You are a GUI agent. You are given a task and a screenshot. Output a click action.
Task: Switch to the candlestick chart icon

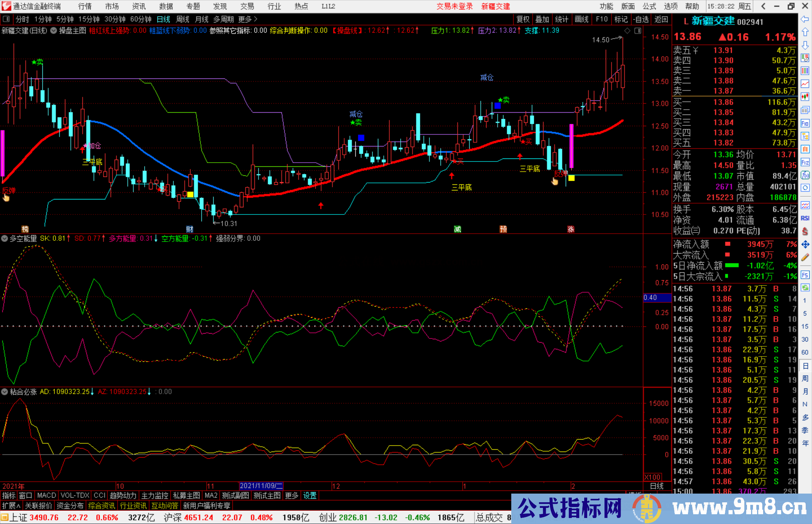click(805, 97)
